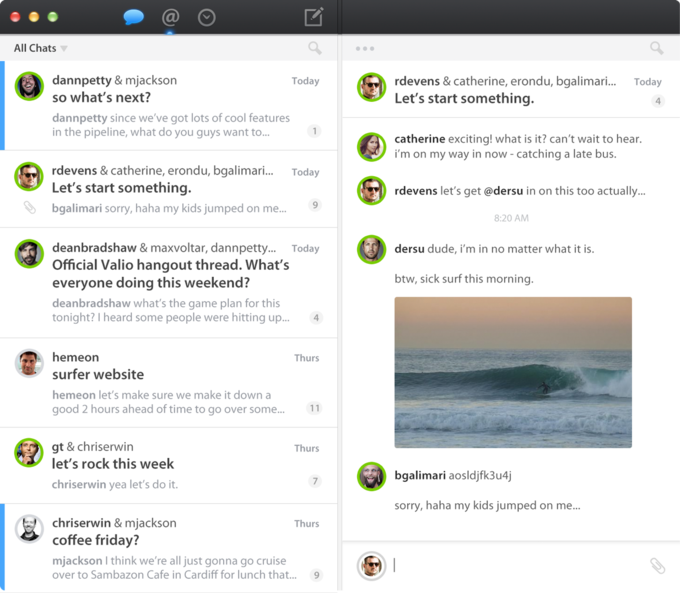Switch to the @ mentions tab
The image size is (680, 593).
(170, 17)
